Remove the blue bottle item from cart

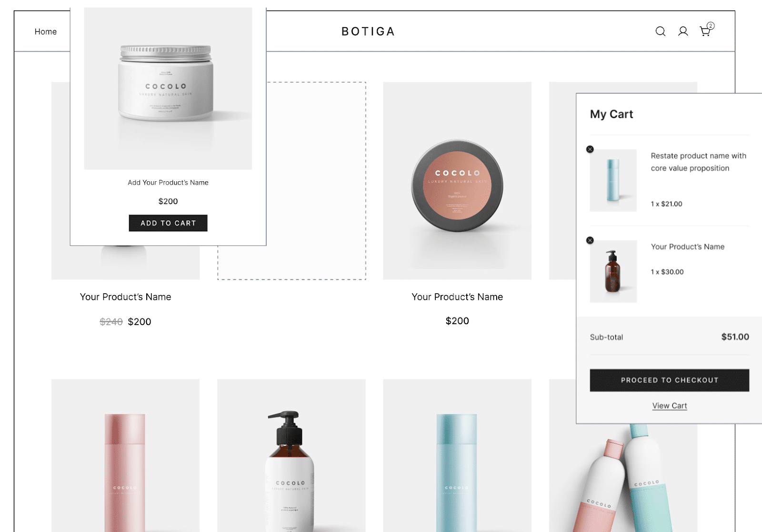590,149
